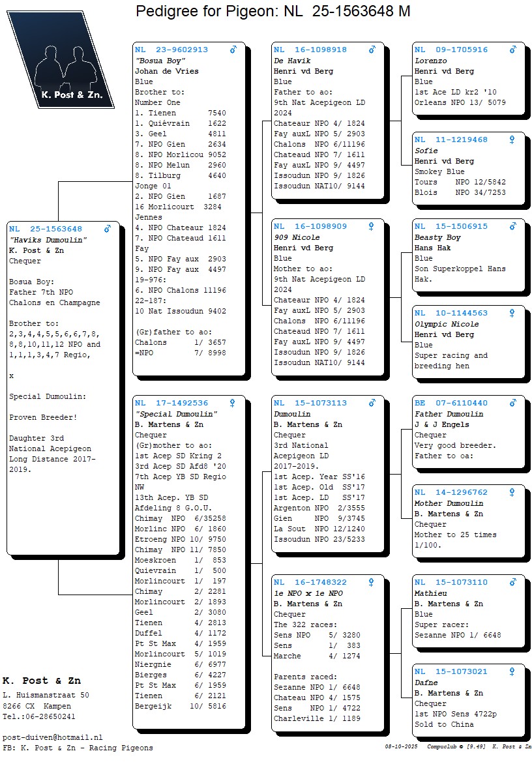Click the FB: K. Post & Zn Racing Pigeons text
The width and height of the screenshot is (532, 764).
[78, 748]
